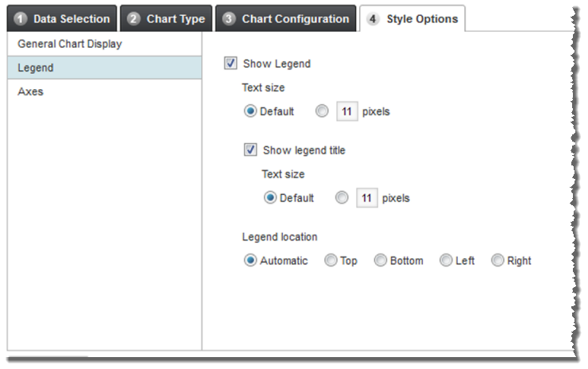
Task: Click the 'Legend location' label
Action: pyautogui.click(x=280, y=237)
